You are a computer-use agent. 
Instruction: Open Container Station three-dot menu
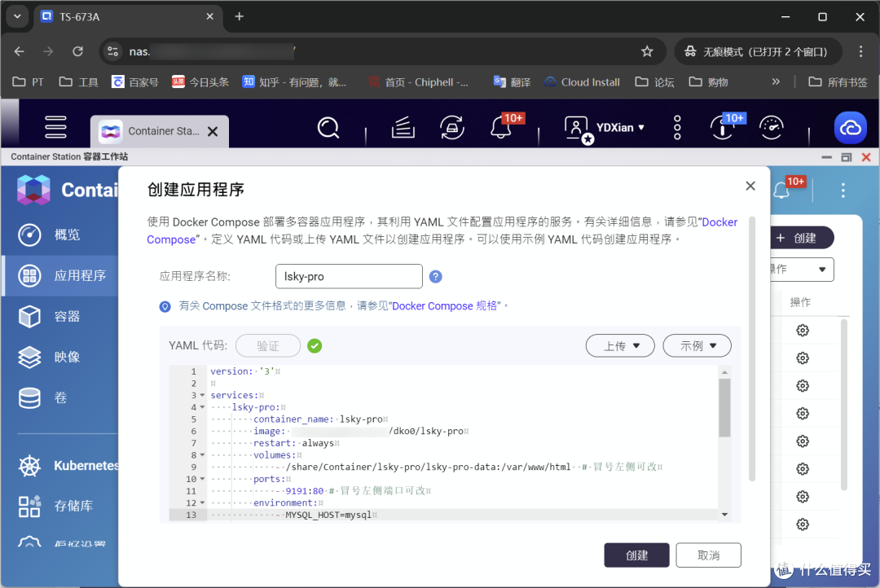[x=843, y=191]
